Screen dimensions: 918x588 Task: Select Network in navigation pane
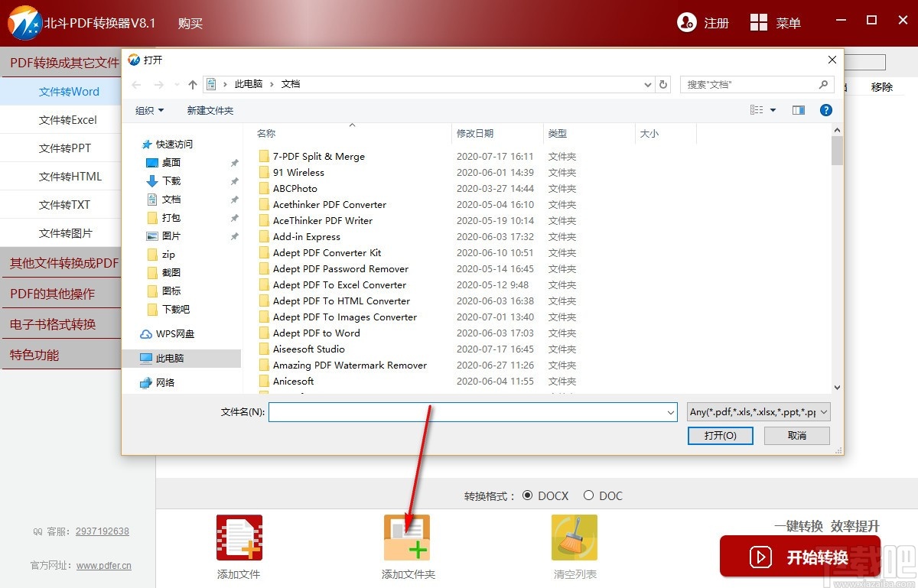click(x=158, y=382)
